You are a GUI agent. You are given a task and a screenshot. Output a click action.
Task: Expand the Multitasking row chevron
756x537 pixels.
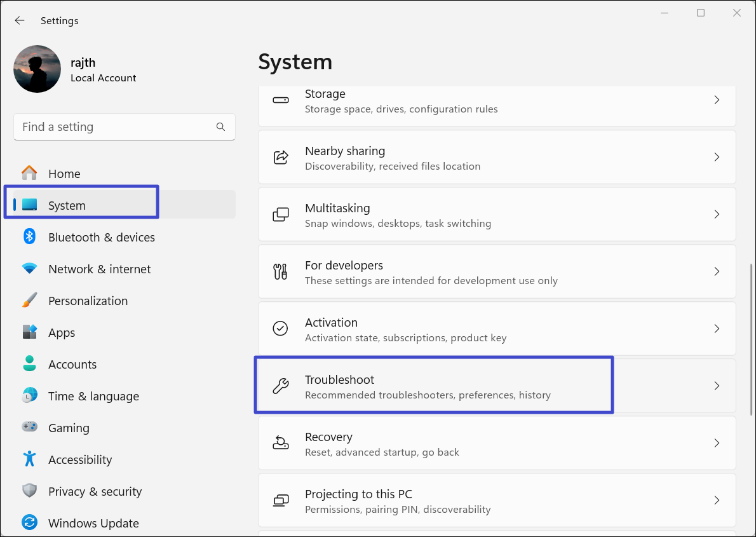pos(717,214)
